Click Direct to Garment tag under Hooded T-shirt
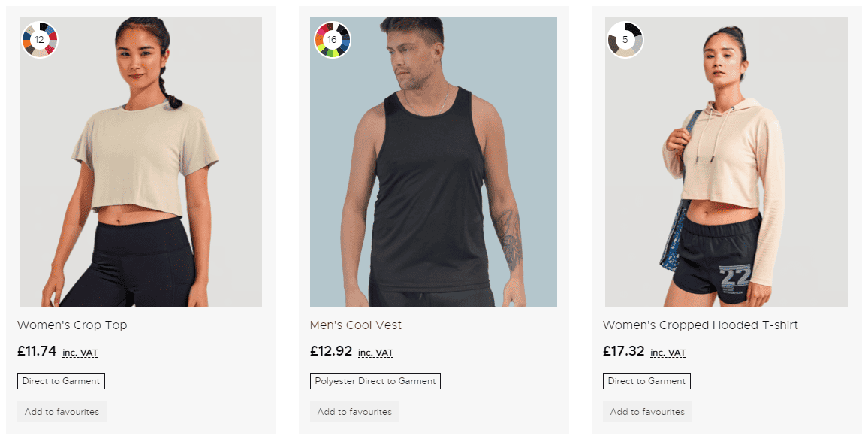 (646, 381)
